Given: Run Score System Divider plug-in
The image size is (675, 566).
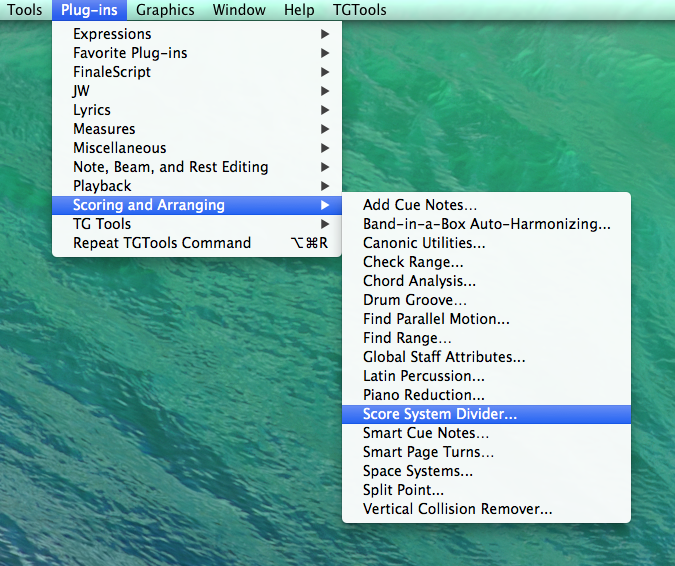Looking at the screenshot, I should tap(440, 414).
